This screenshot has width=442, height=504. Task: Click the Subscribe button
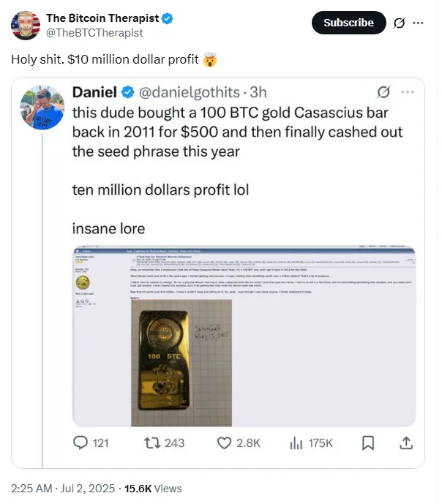pos(348,23)
